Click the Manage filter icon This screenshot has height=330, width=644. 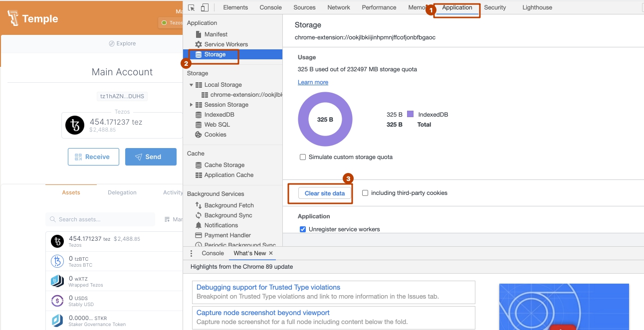click(167, 219)
